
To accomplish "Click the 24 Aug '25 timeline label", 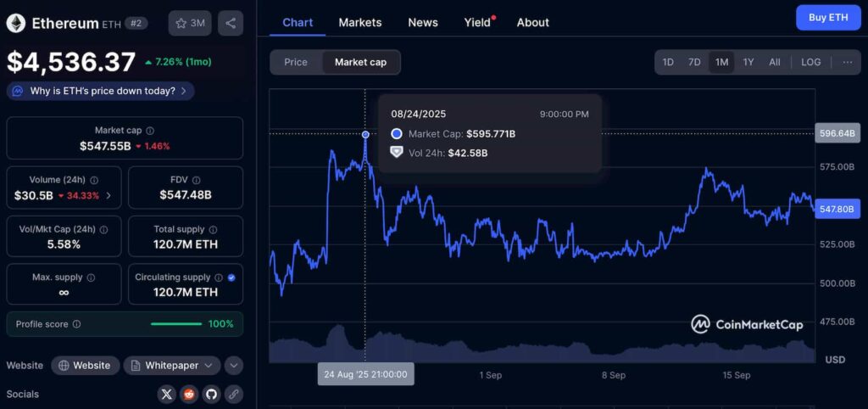I will 365,373.
